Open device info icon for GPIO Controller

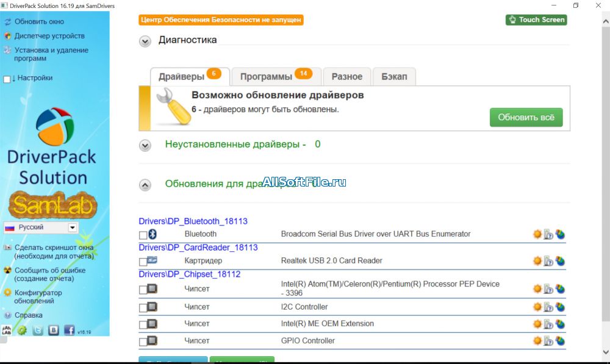548,341
